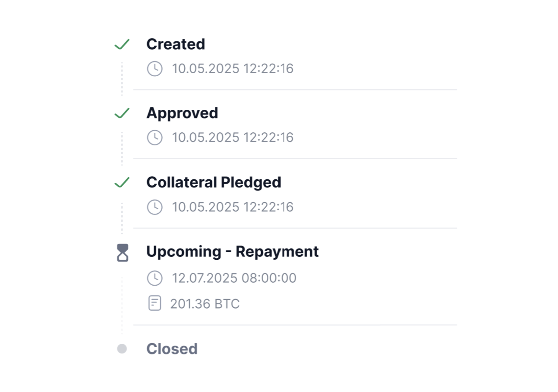Click the document icon beside 201.36 BTC
The height and width of the screenshot is (392, 558).
(155, 303)
